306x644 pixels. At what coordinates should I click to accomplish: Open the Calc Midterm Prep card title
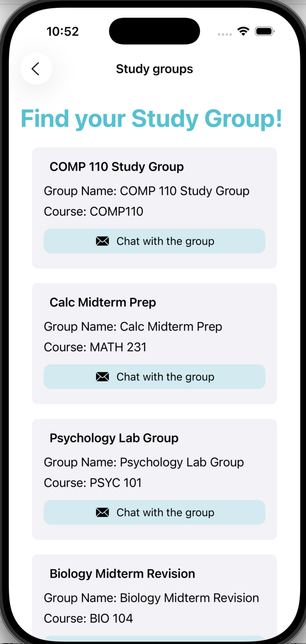tap(103, 302)
